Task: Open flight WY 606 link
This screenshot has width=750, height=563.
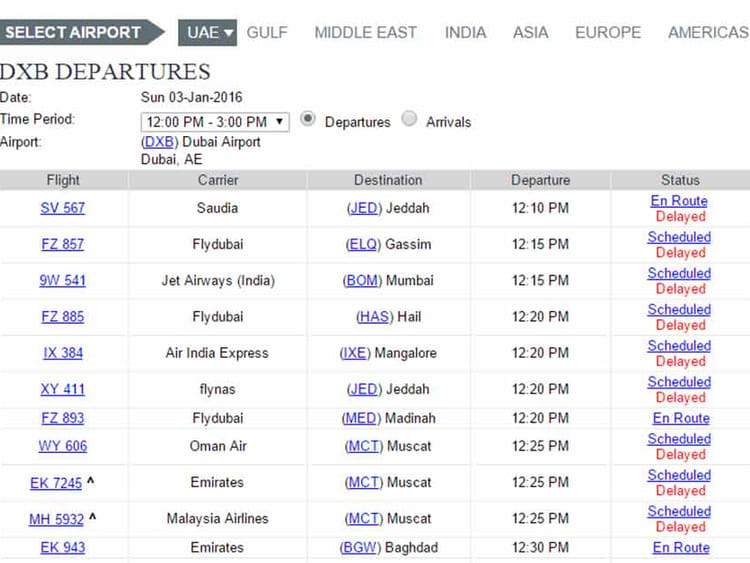Action: (x=63, y=446)
